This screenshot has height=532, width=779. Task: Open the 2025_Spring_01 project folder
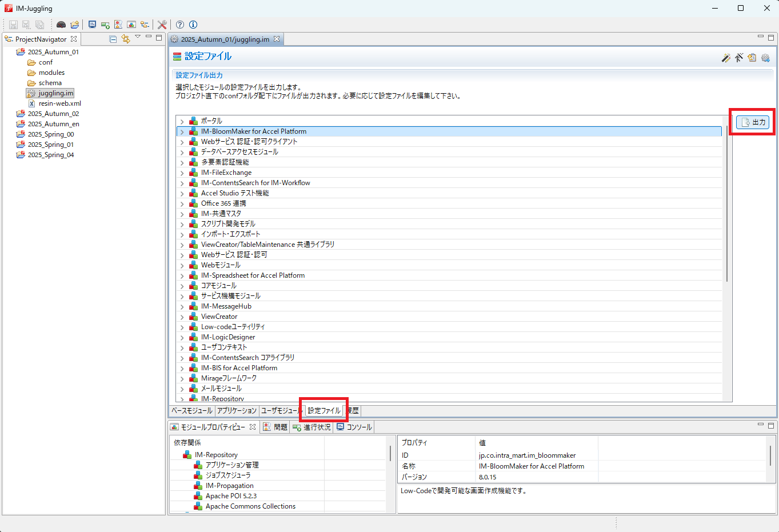point(50,145)
